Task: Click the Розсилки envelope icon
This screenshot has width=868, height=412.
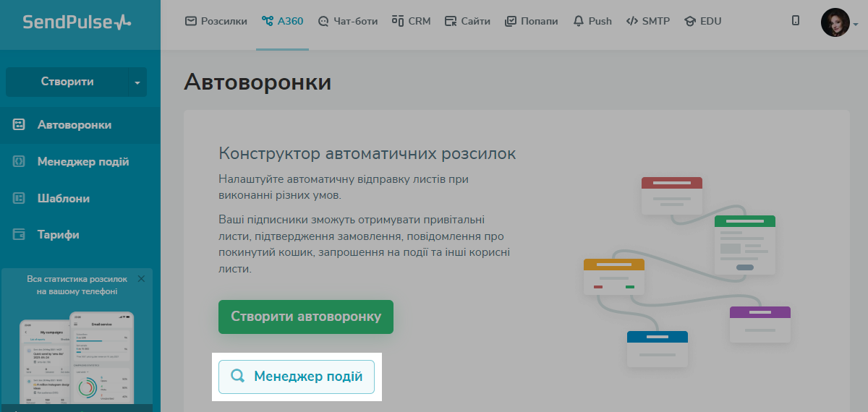Action: point(191,21)
